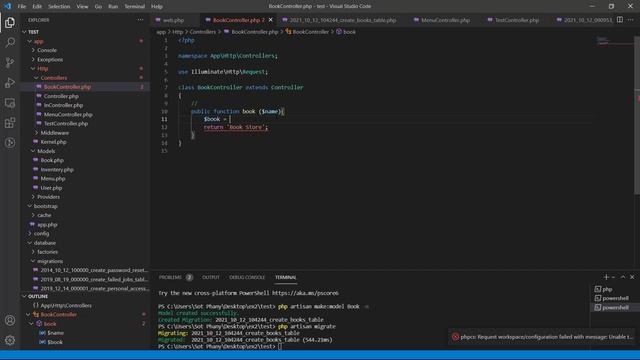The image size is (640, 360).
Task: Switch to create_books_table.php tab
Action: [343, 20]
